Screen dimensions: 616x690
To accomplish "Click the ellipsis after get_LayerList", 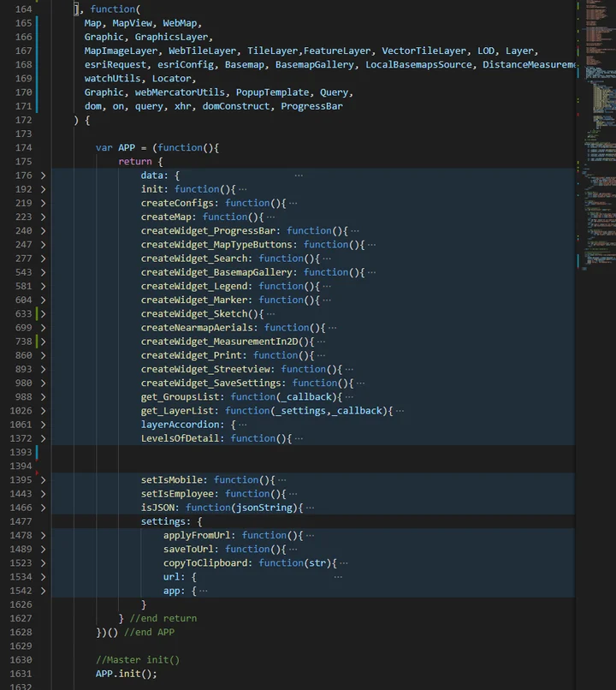I will [x=400, y=411].
